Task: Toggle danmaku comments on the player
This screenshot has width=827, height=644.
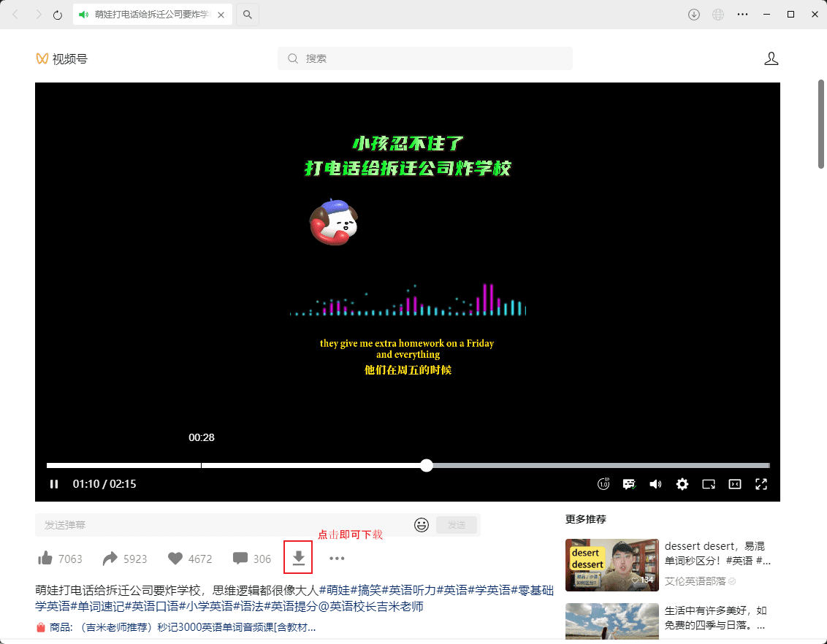Action: click(629, 483)
